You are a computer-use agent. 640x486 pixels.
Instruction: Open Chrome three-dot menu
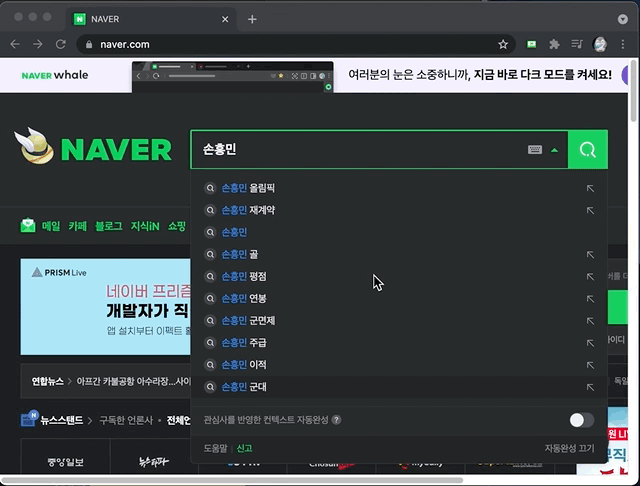622,44
